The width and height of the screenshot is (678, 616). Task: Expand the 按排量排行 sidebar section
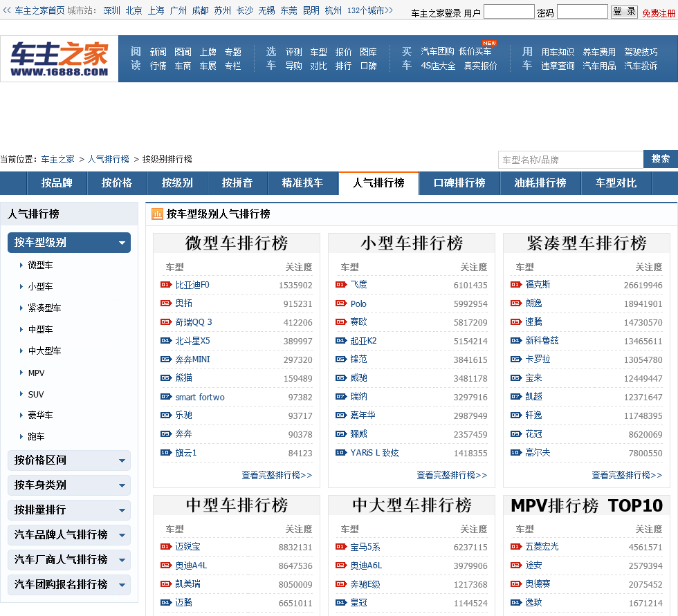69,510
